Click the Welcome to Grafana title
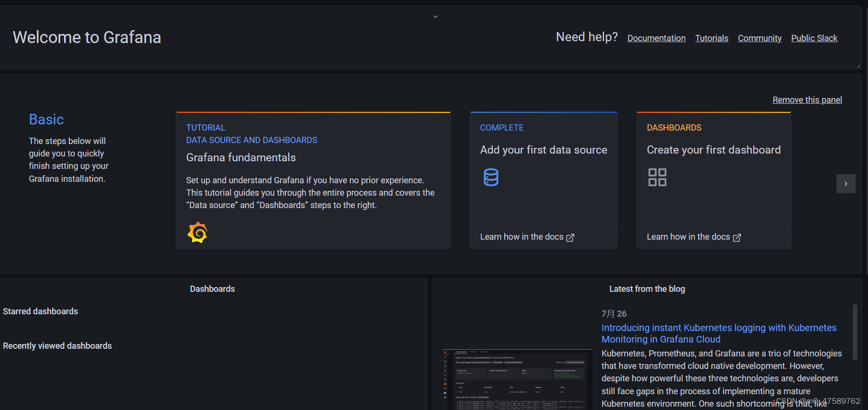This screenshot has height=410, width=868. pos(87,37)
